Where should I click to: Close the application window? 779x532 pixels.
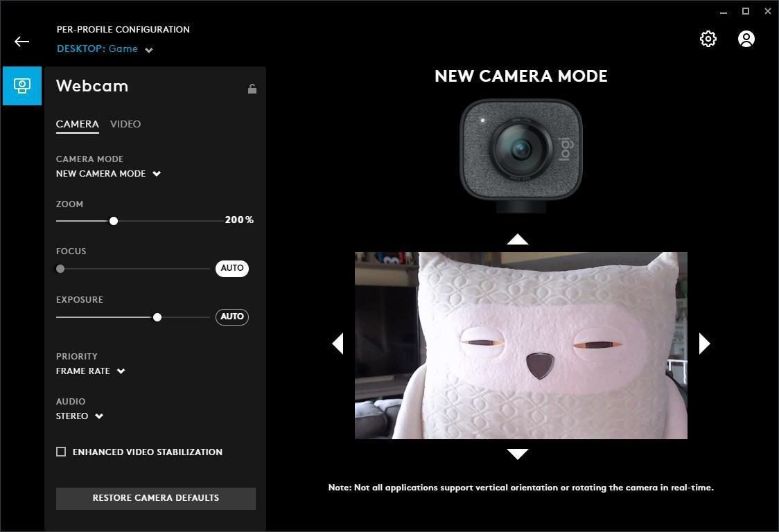coord(768,11)
